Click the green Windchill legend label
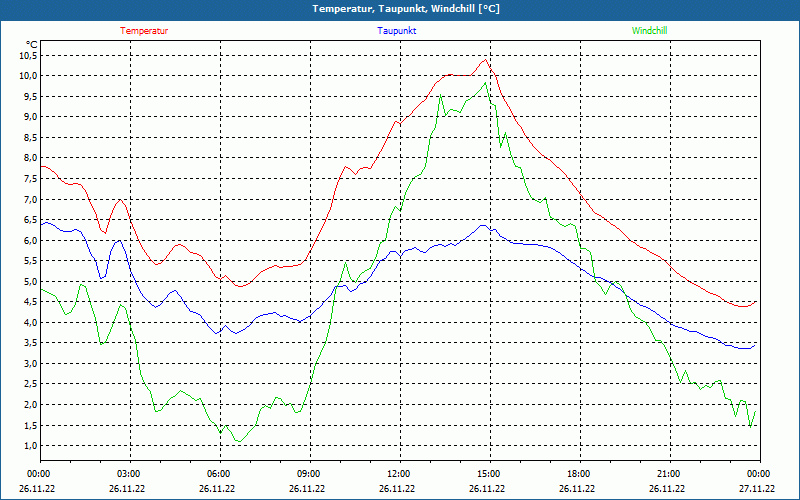800x500 pixels. click(649, 31)
